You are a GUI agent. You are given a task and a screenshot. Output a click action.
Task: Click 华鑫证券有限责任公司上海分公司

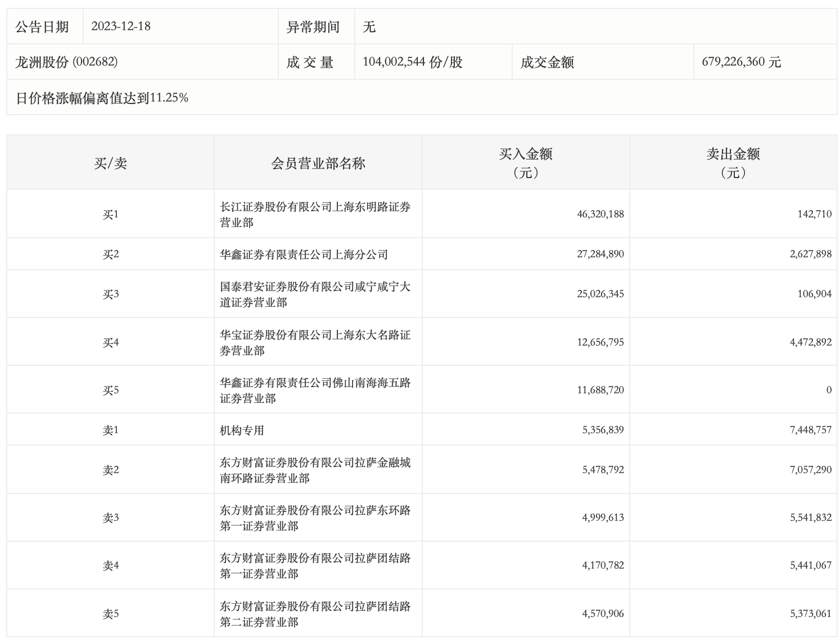pyautogui.click(x=304, y=255)
